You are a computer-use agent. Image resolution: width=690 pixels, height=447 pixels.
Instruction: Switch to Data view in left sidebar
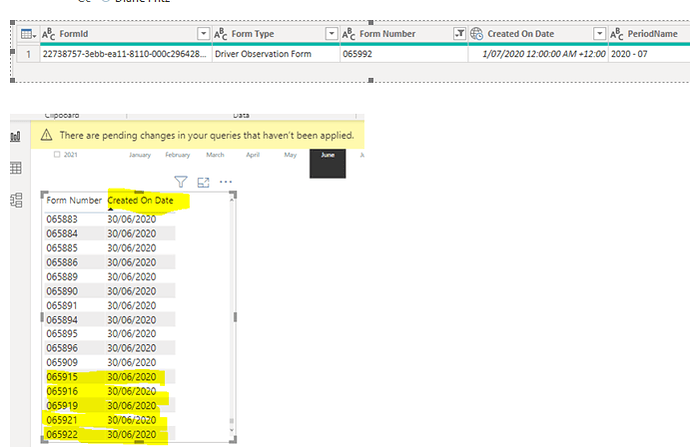pos(15,168)
